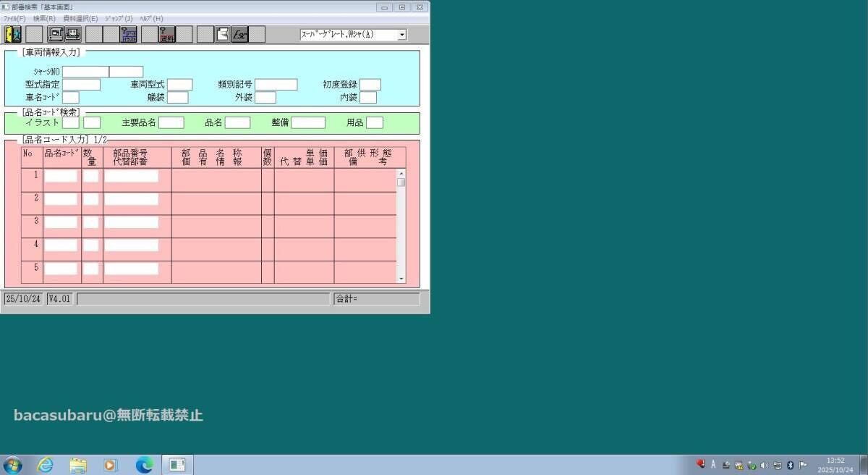
Task: Click the exit door icon on toolbar
Action: [12, 33]
